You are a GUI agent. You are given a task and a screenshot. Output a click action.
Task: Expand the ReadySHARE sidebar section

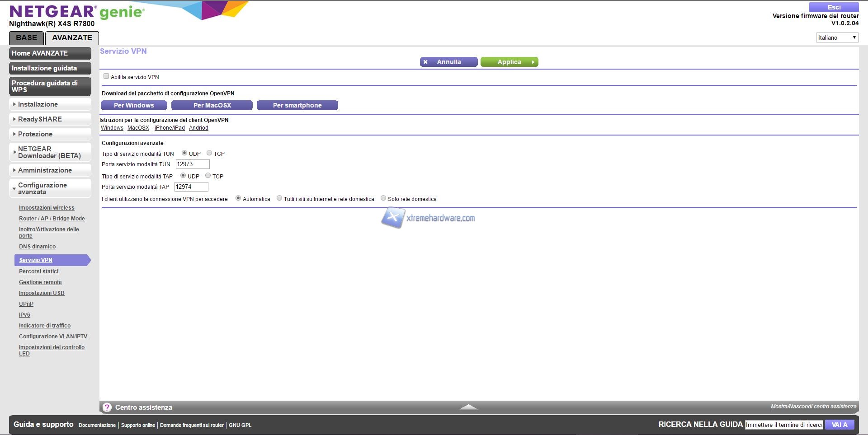tap(50, 119)
